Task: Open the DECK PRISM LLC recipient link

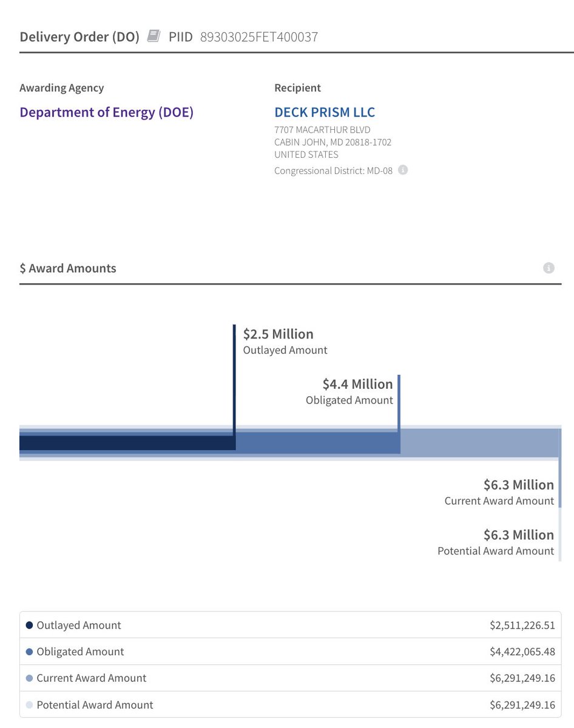Action: [x=325, y=112]
